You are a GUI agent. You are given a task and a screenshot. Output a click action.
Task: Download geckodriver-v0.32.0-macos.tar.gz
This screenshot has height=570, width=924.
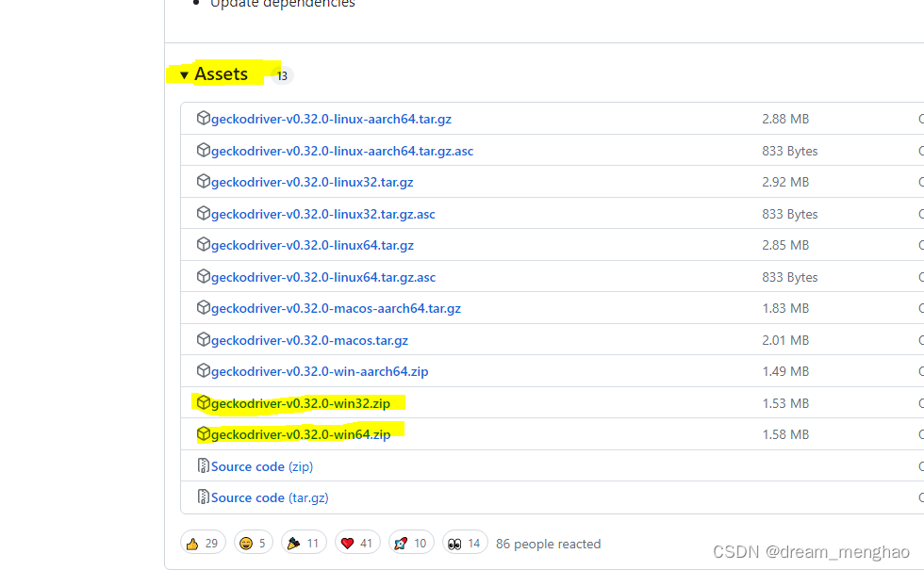(x=309, y=340)
